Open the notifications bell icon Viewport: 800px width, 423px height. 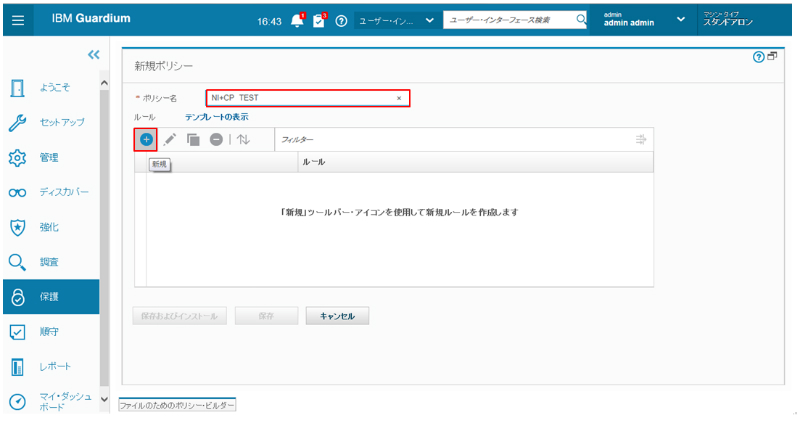click(297, 21)
